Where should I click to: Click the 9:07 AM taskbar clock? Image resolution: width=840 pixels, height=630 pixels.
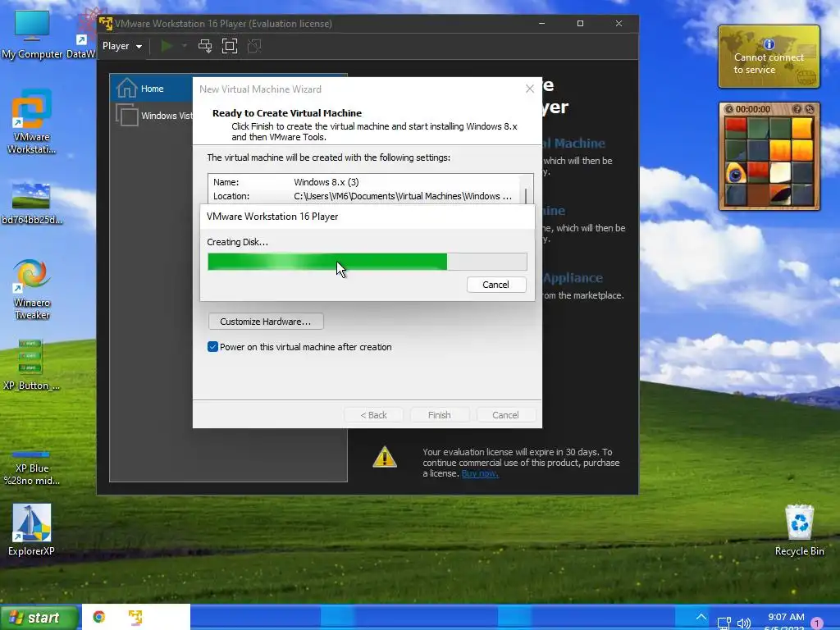click(786, 617)
